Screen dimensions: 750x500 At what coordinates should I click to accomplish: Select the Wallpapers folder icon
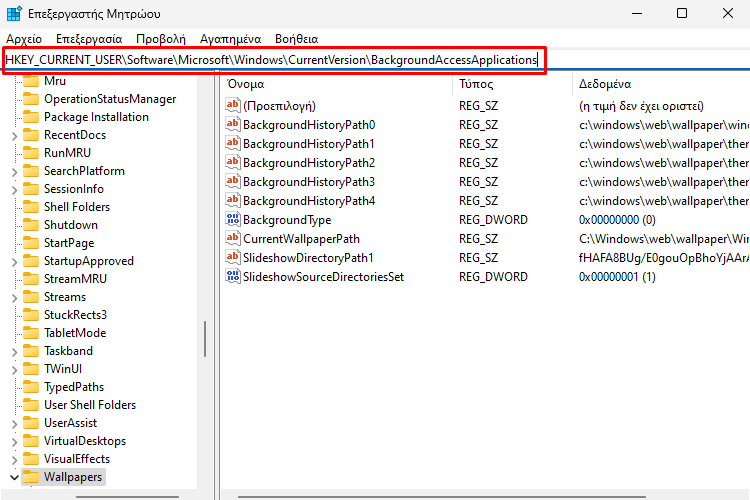point(31,477)
